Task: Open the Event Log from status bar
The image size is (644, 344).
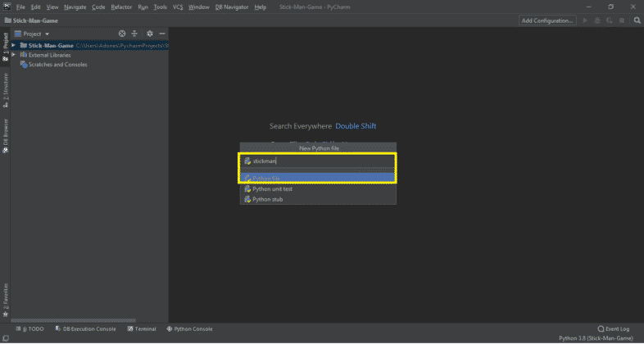Action: 615,328
